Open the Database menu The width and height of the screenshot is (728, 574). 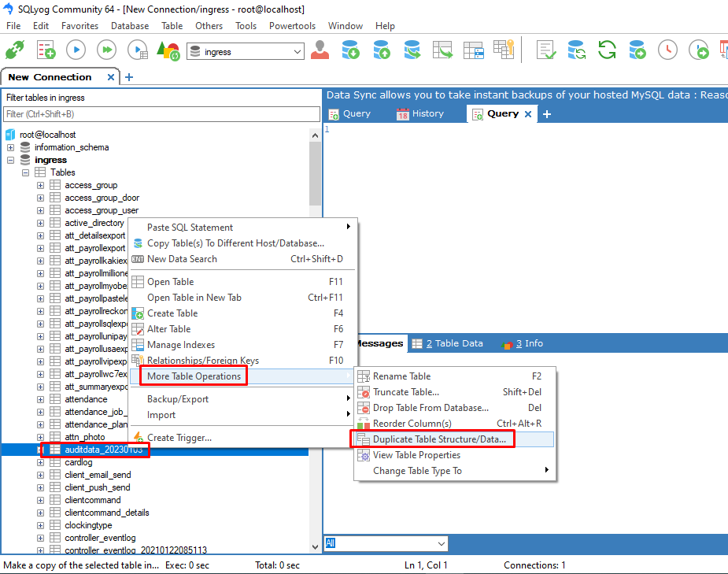pos(130,26)
